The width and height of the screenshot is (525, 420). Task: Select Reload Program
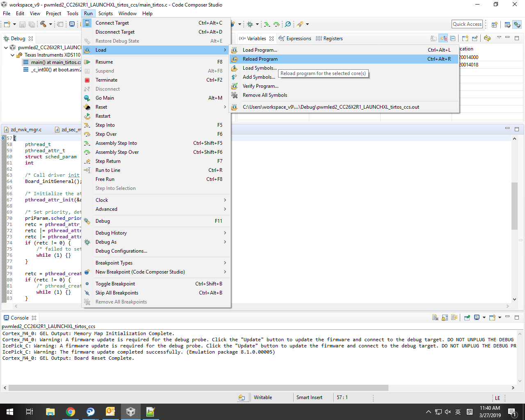344,59
